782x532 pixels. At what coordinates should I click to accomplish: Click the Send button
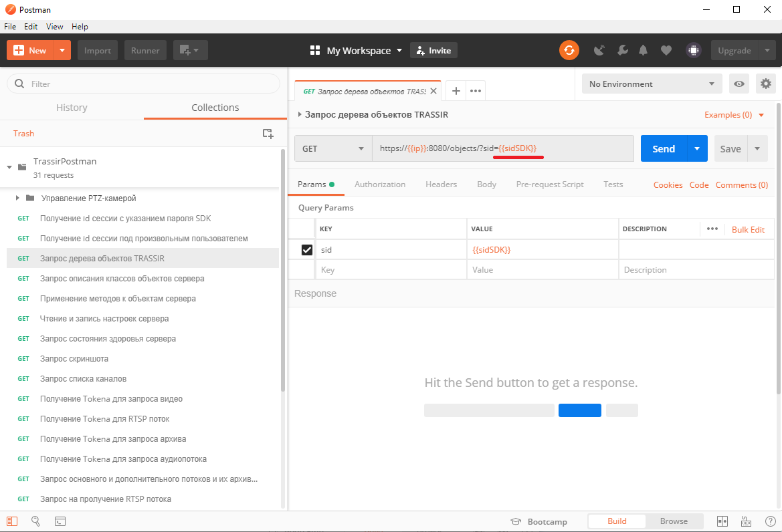664,148
